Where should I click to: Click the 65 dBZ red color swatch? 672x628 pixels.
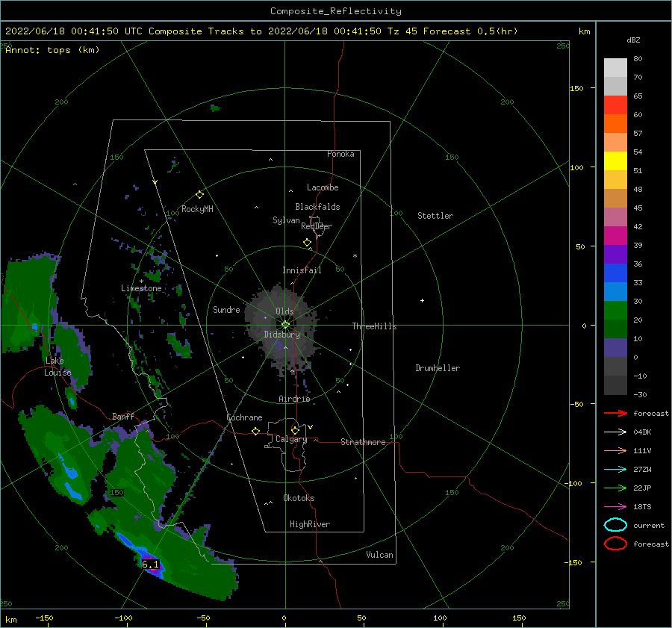click(x=615, y=105)
